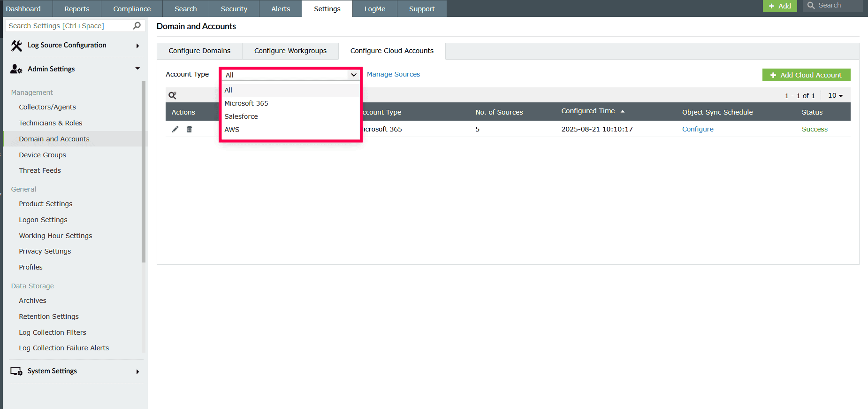Choose All in Account Type list
This screenshot has width=868, height=409.
point(290,90)
